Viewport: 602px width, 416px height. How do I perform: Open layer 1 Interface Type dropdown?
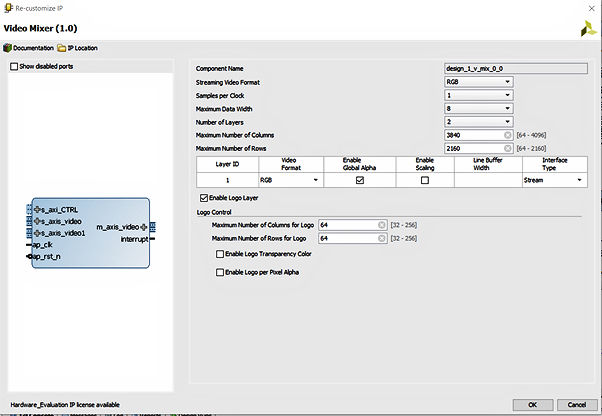tap(554, 180)
